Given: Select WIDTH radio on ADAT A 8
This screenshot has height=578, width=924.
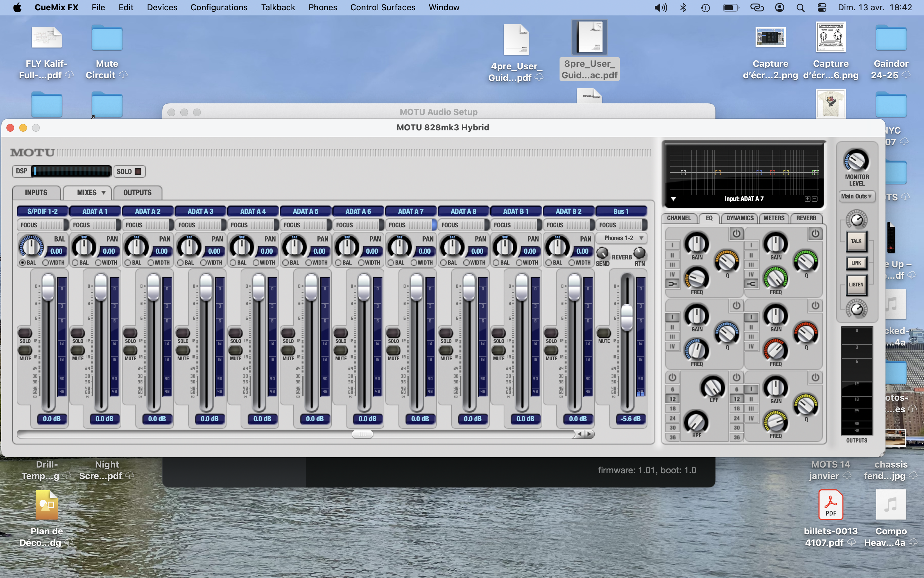Looking at the screenshot, I should point(466,263).
